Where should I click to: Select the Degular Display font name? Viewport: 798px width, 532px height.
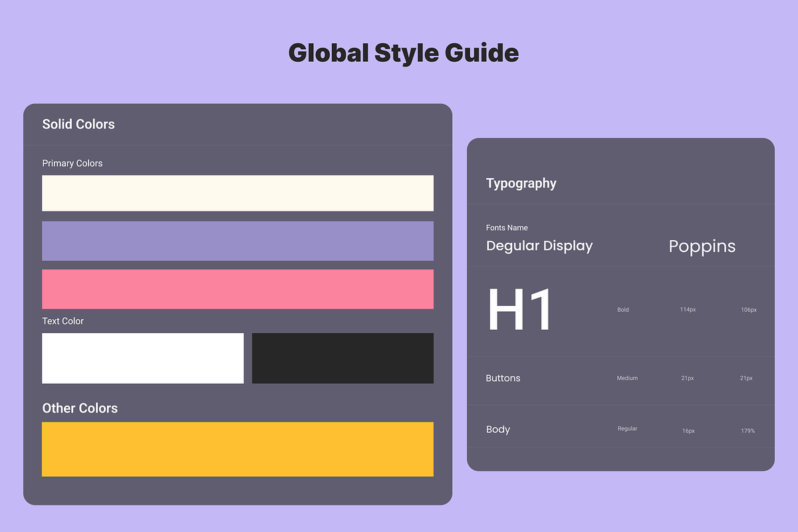pos(539,246)
